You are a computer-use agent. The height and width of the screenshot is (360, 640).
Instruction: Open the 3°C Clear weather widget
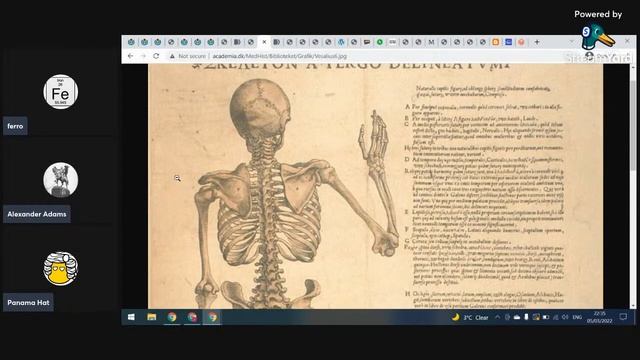pyautogui.click(x=470, y=318)
